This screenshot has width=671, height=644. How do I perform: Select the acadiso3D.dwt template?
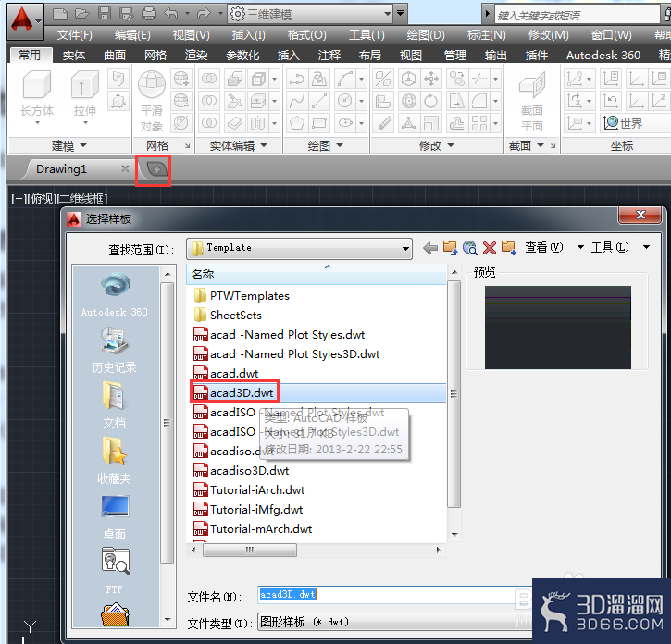coord(242,471)
